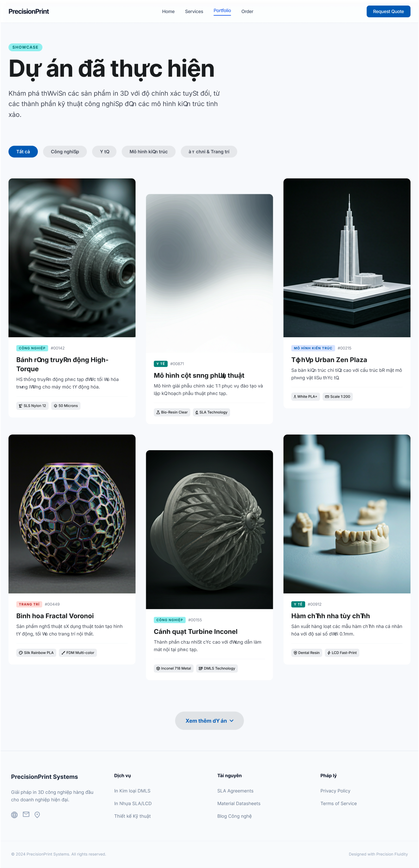Click the globe icon in footer
Viewport: 419px width, 868px height.
coord(14,815)
